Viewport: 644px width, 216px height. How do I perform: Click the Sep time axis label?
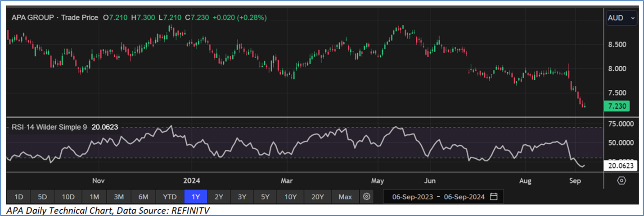point(575,181)
